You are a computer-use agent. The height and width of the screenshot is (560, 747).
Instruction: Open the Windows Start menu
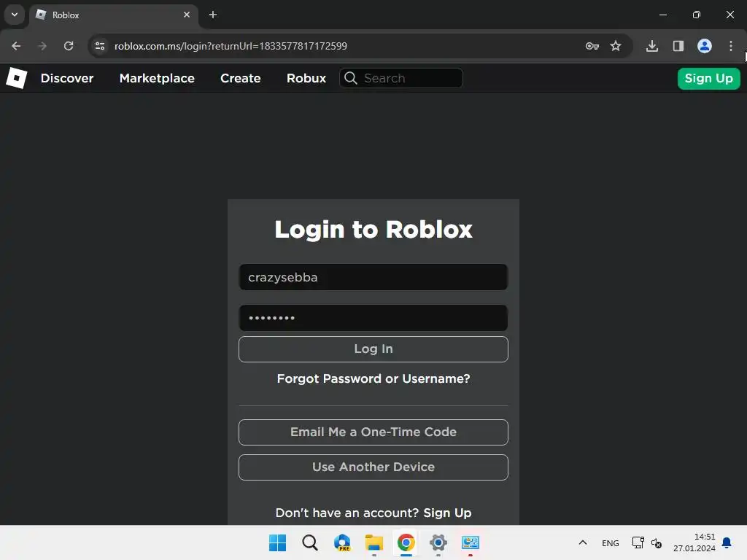tap(277, 542)
